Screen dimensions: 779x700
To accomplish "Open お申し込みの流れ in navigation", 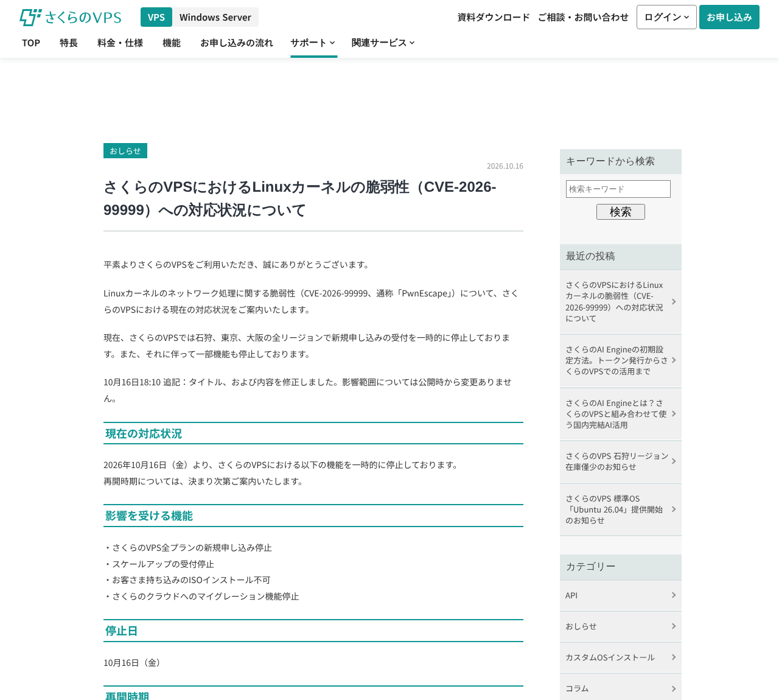I will [237, 43].
